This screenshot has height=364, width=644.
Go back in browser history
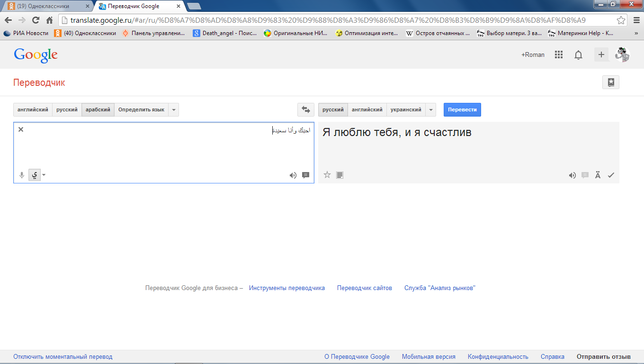[8, 20]
